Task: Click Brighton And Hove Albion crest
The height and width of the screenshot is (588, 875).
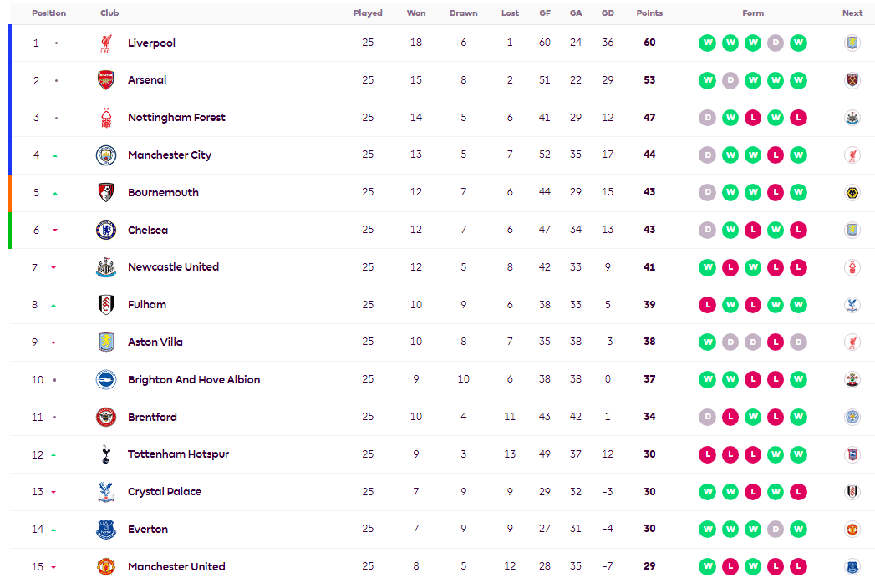Action: (x=106, y=379)
